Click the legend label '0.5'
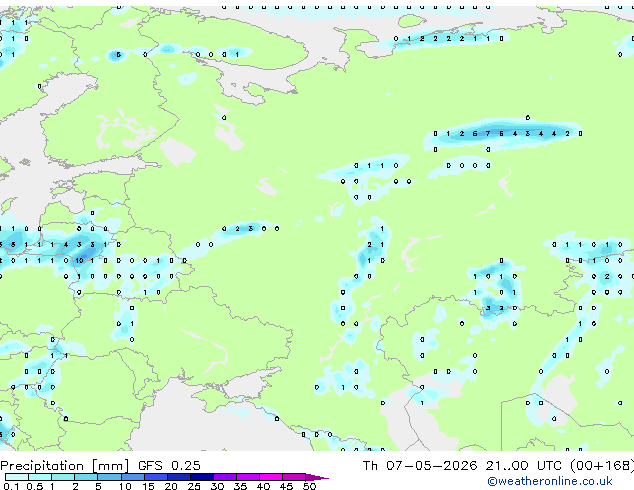The width and height of the screenshot is (634, 490). click(34, 486)
